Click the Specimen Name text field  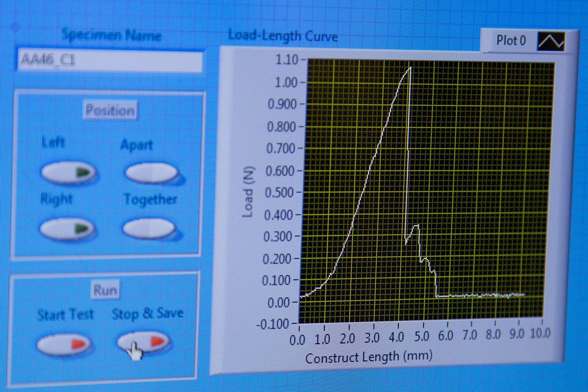click(x=110, y=61)
